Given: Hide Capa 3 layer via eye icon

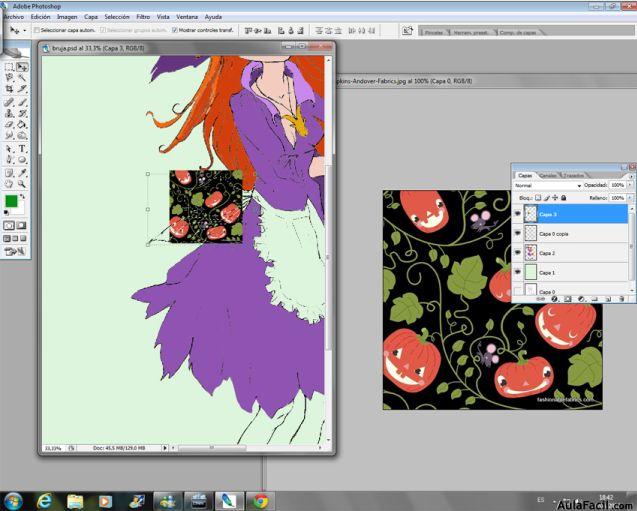Looking at the screenshot, I should [x=518, y=214].
